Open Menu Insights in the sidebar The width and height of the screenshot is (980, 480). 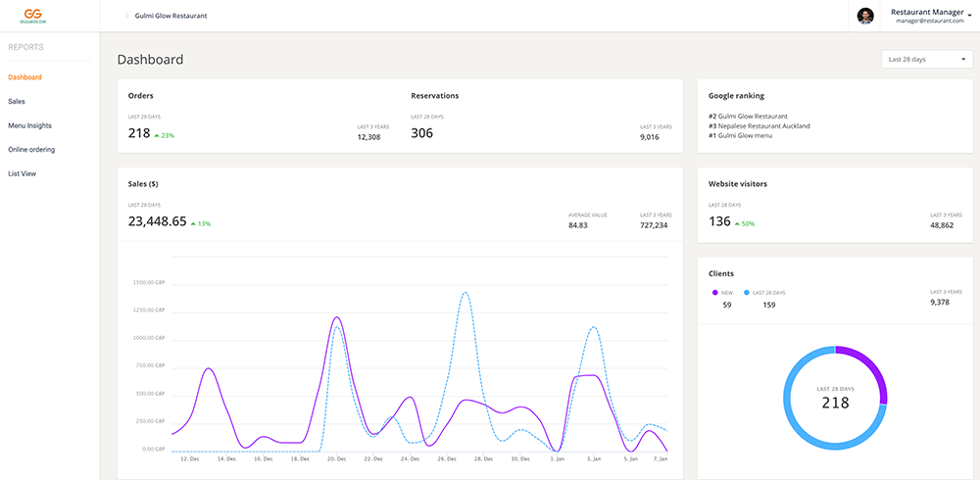(x=29, y=125)
